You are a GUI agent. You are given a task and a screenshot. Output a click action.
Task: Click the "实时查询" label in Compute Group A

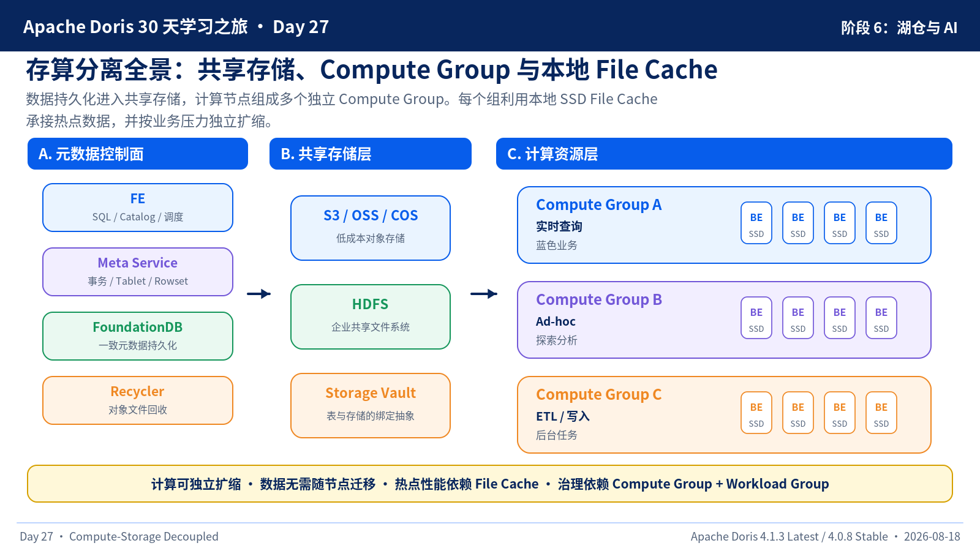click(x=559, y=227)
